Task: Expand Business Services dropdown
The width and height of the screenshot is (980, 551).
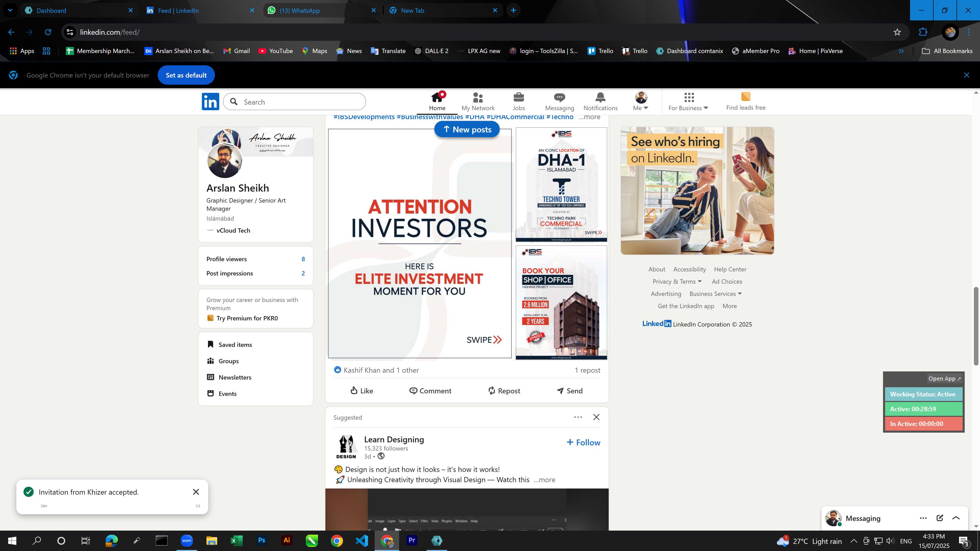Action: coord(716,294)
